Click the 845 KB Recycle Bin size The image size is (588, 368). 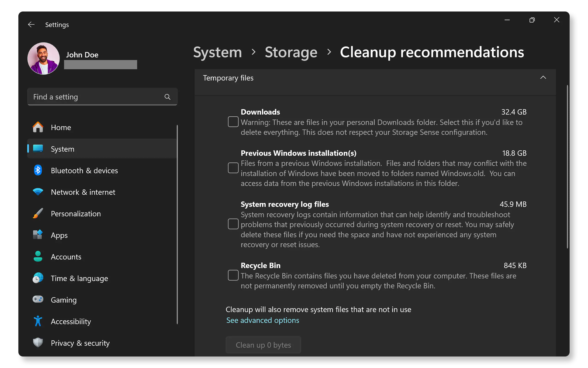pyautogui.click(x=515, y=265)
